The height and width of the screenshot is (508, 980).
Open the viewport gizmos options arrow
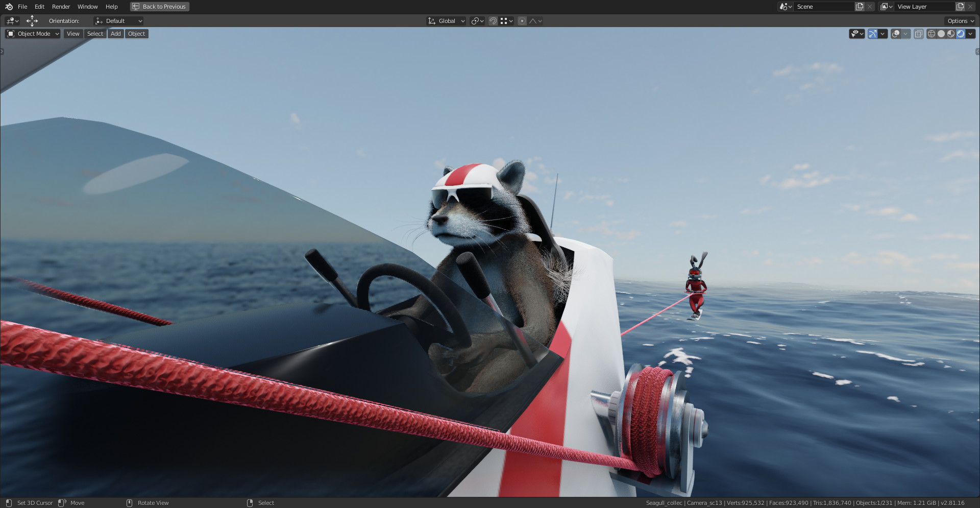[x=883, y=34]
